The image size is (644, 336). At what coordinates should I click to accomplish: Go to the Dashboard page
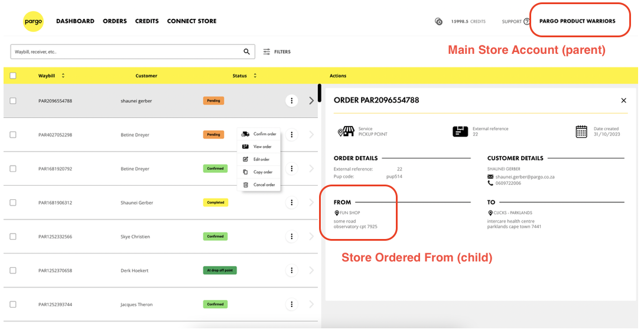click(x=75, y=21)
